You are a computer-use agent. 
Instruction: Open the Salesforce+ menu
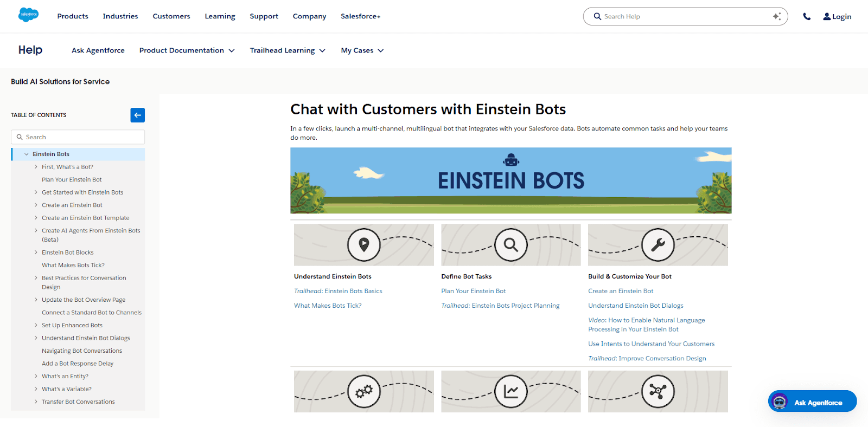pos(360,16)
